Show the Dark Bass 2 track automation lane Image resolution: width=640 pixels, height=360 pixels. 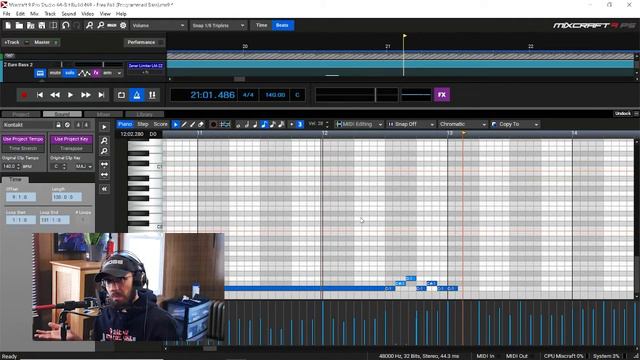pyautogui.click(x=84, y=73)
